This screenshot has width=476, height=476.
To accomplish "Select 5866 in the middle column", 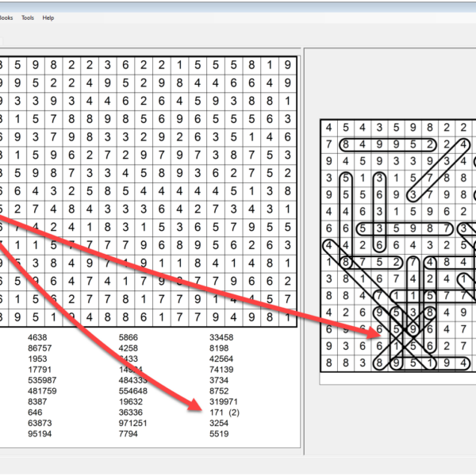I will 128,337.
